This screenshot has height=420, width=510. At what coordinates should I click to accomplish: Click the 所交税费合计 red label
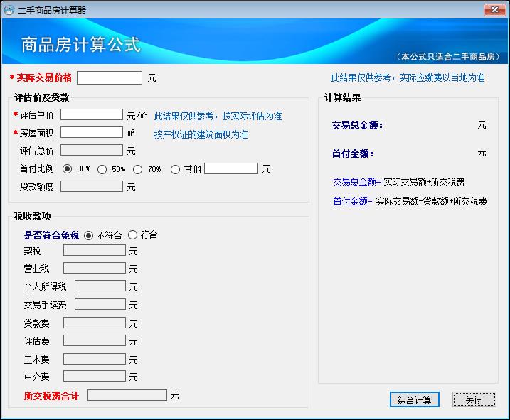point(51,396)
